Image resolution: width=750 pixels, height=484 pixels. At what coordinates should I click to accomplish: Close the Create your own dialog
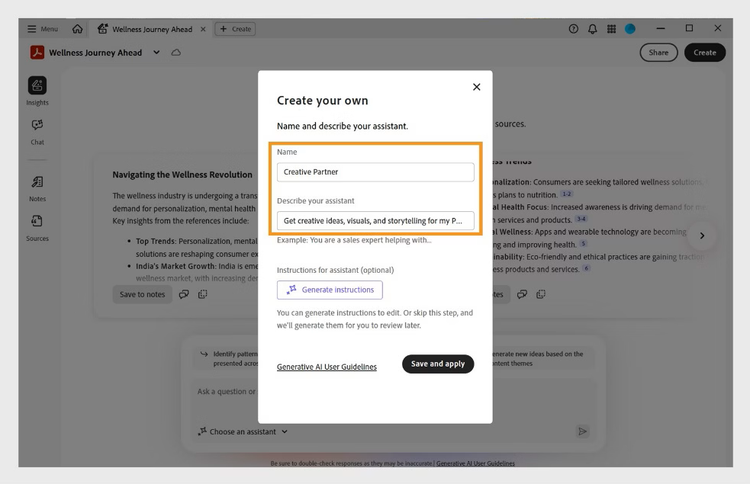coord(476,87)
